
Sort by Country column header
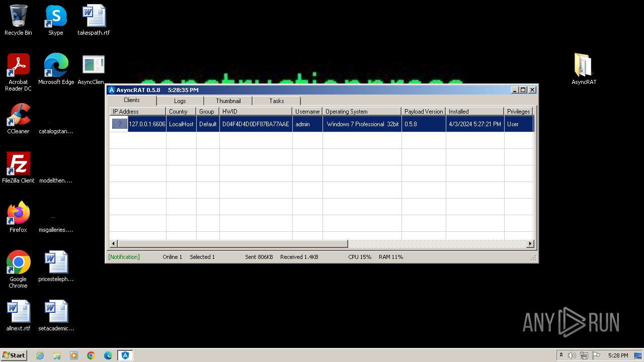181,112
